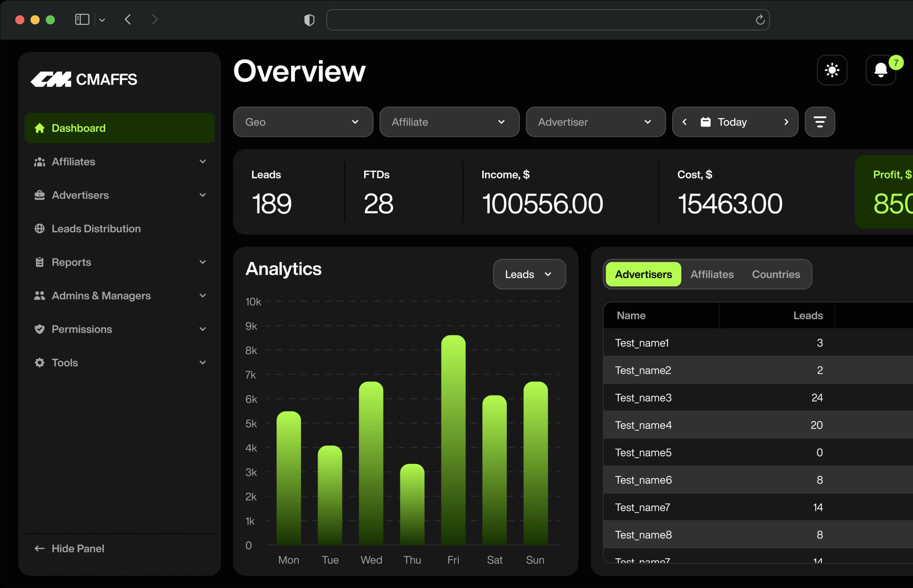Click the browser address bar
Screen dimensions: 913x588
click(x=548, y=19)
